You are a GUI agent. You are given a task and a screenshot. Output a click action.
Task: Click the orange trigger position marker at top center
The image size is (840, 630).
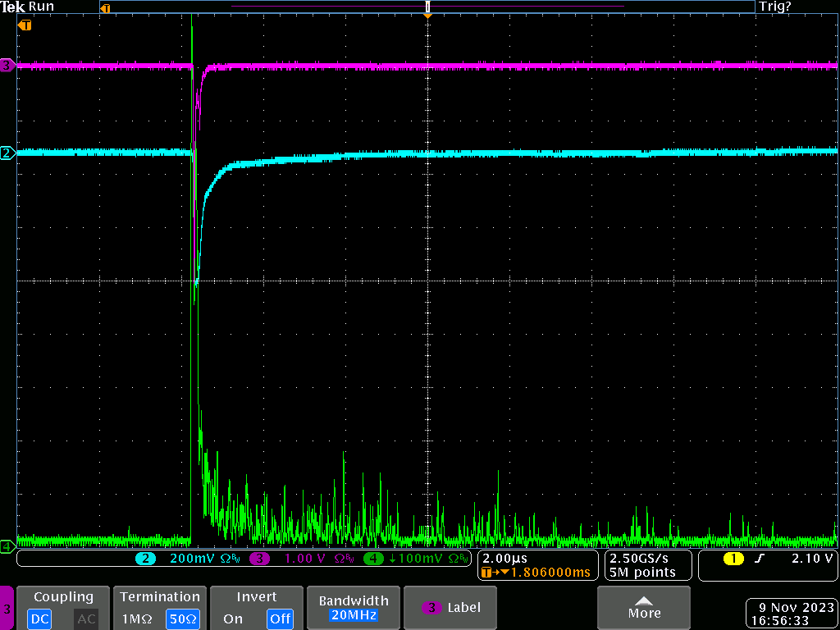tap(427, 16)
